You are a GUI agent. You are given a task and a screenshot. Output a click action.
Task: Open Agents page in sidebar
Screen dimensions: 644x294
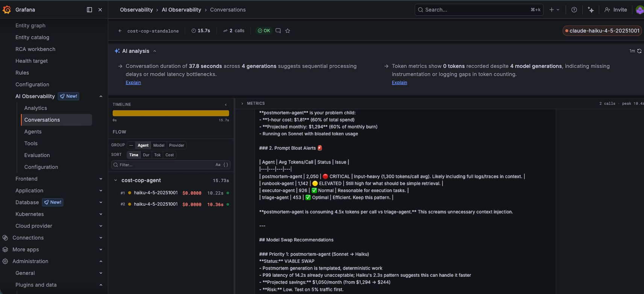33,132
